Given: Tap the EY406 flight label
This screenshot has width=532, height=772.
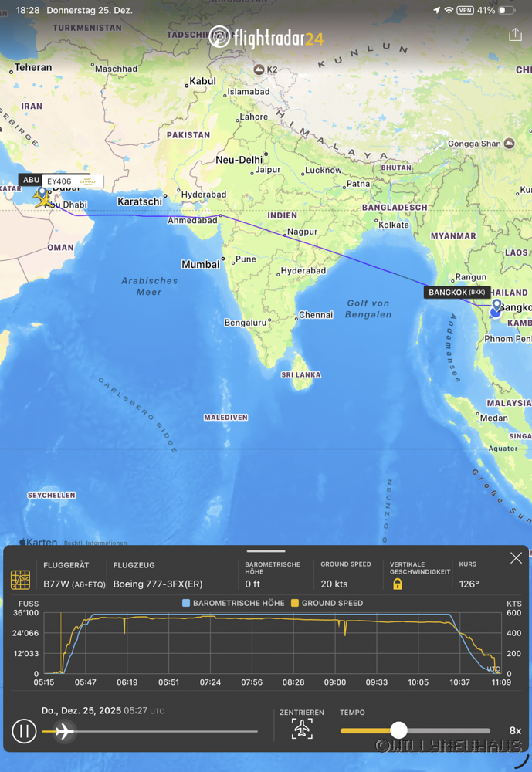Looking at the screenshot, I should 73,181.
